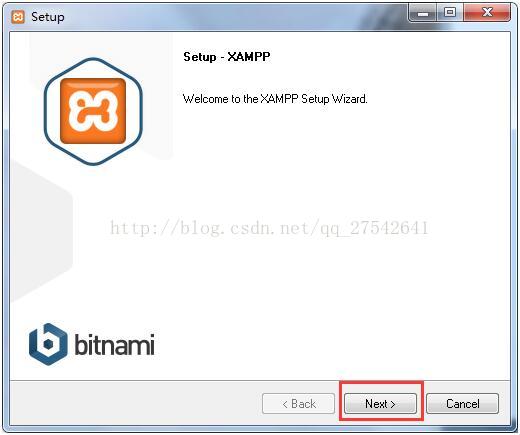Click the Next > button
The image size is (520, 435).
pos(380,403)
